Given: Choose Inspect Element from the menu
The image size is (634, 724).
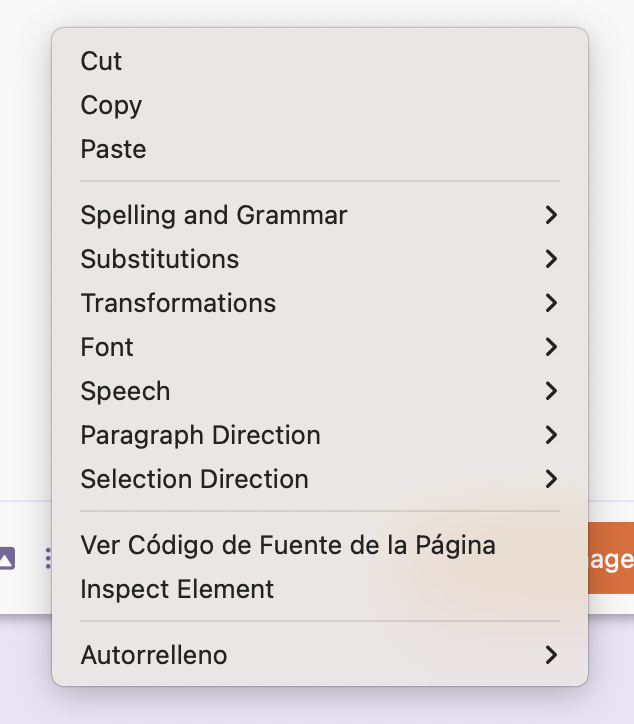Looking at the screenshot, I should (x=320, y=589).
